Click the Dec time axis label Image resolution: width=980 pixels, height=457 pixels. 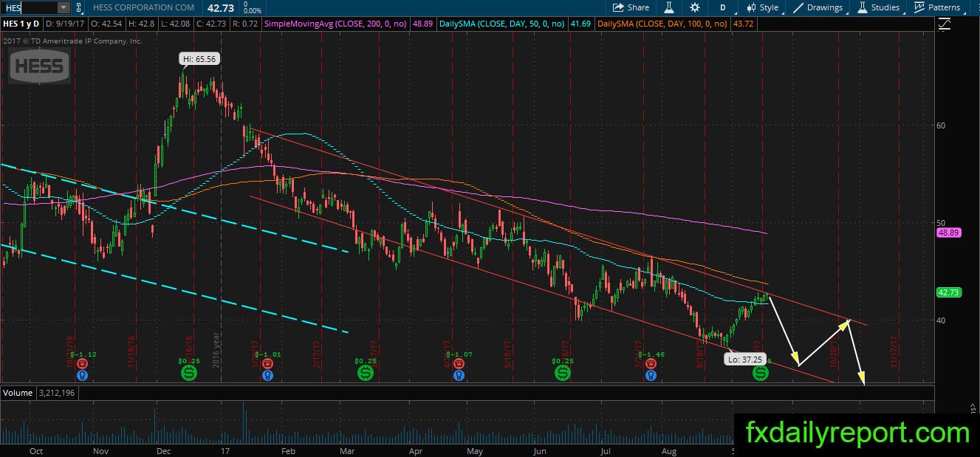coord(165,451)
